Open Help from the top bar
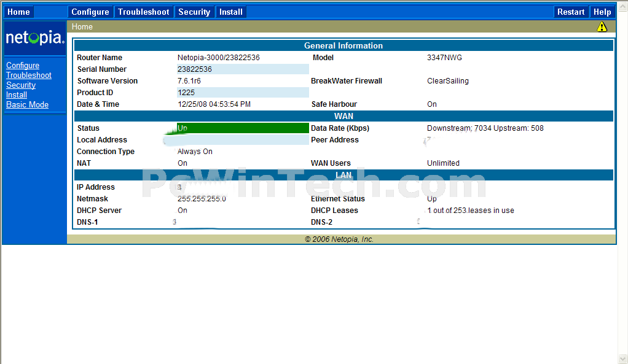Screen dimensions: 628x364 tap(602, 12)
